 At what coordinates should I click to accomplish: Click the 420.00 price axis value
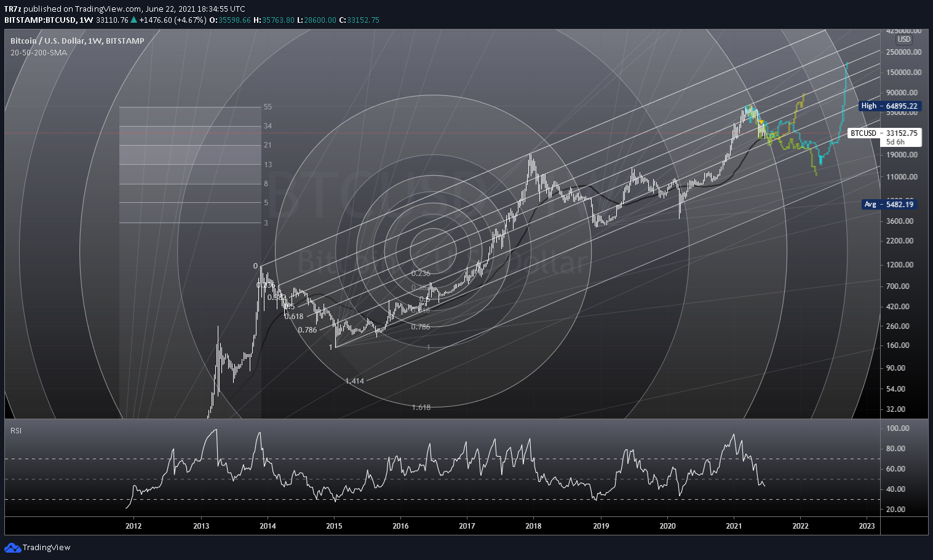[898, 307]
